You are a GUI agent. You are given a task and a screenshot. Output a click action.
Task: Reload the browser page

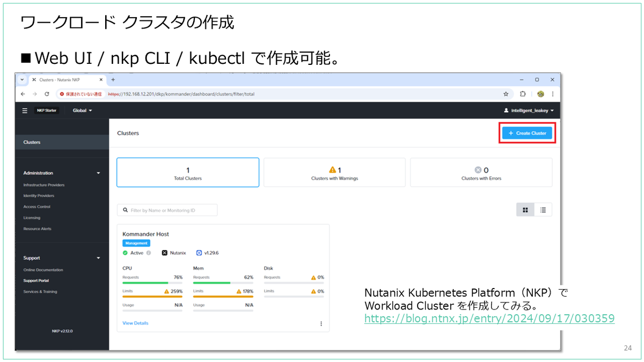coord(47,94)
